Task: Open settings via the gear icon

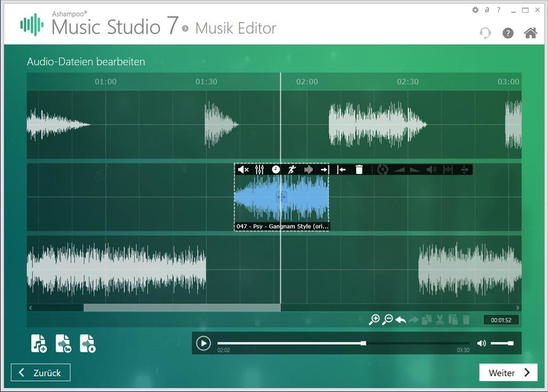Action: (475, 10)
